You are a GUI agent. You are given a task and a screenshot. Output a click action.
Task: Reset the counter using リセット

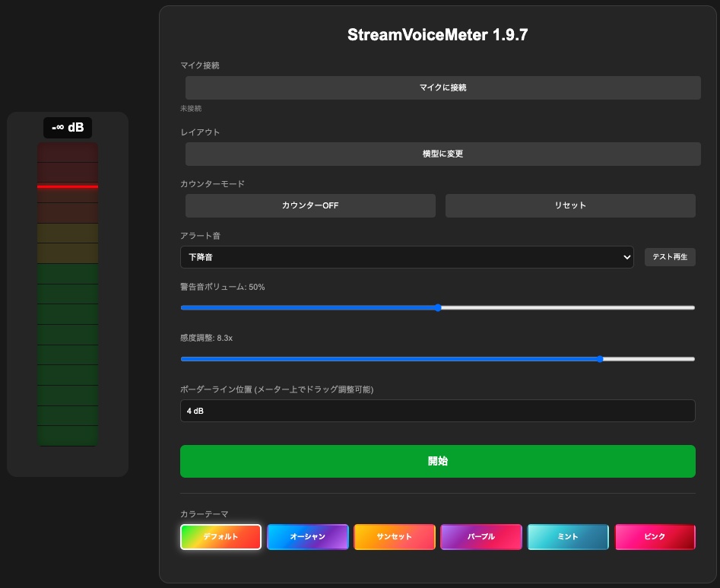pos(570,205)
